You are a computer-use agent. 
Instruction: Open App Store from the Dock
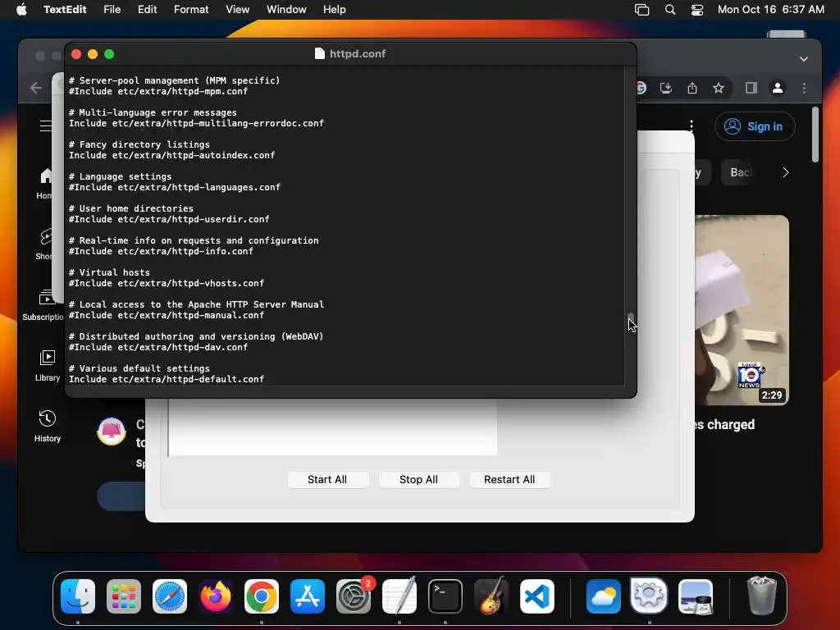(x=308, y=596)
